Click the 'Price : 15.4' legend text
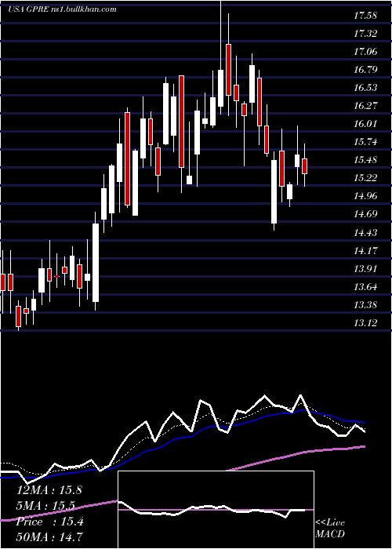Image resolution: width=392 pixels, height=549 pixels. point(49,522)
